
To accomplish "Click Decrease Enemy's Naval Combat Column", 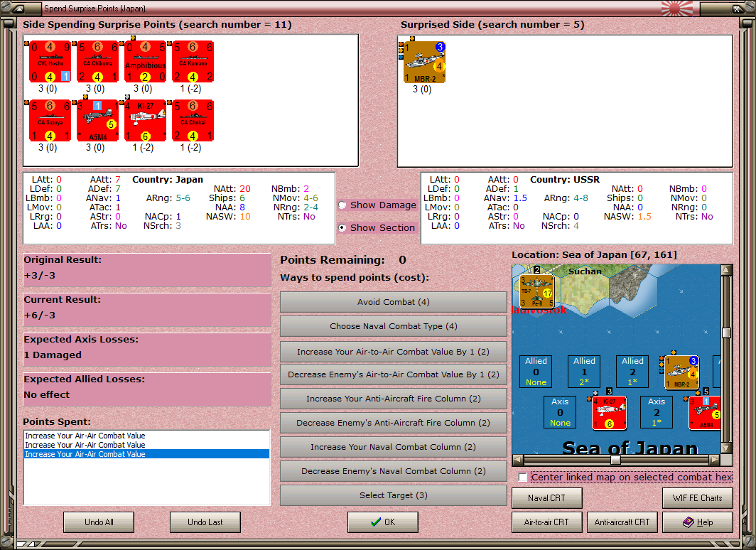I will pyautogui.click(x=394, y=471).
